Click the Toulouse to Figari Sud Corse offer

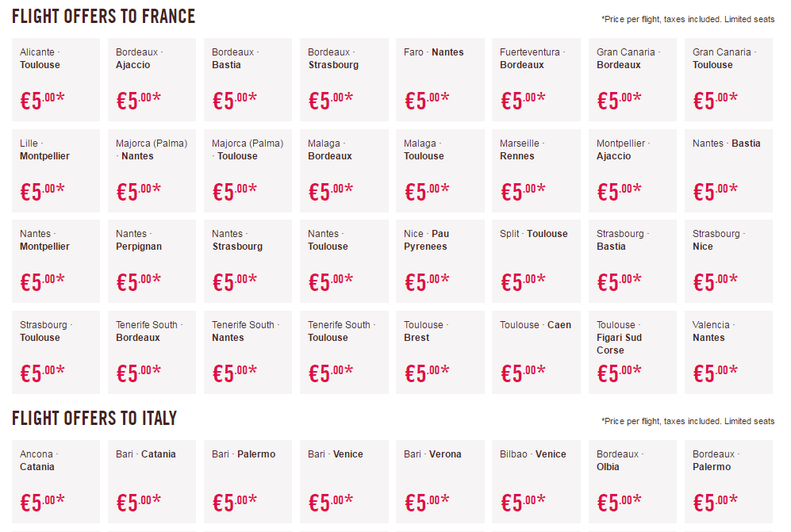(x=632, y=352)
